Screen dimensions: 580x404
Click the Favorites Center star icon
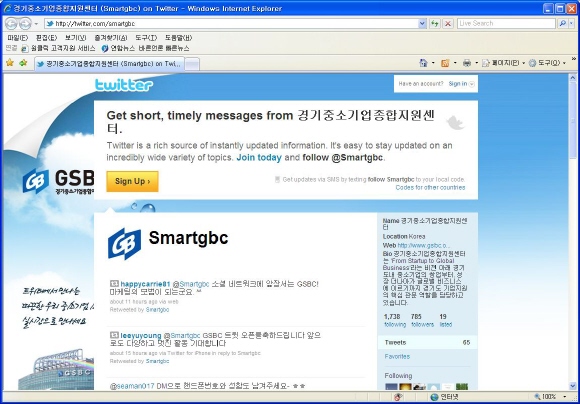pos(10,63)
